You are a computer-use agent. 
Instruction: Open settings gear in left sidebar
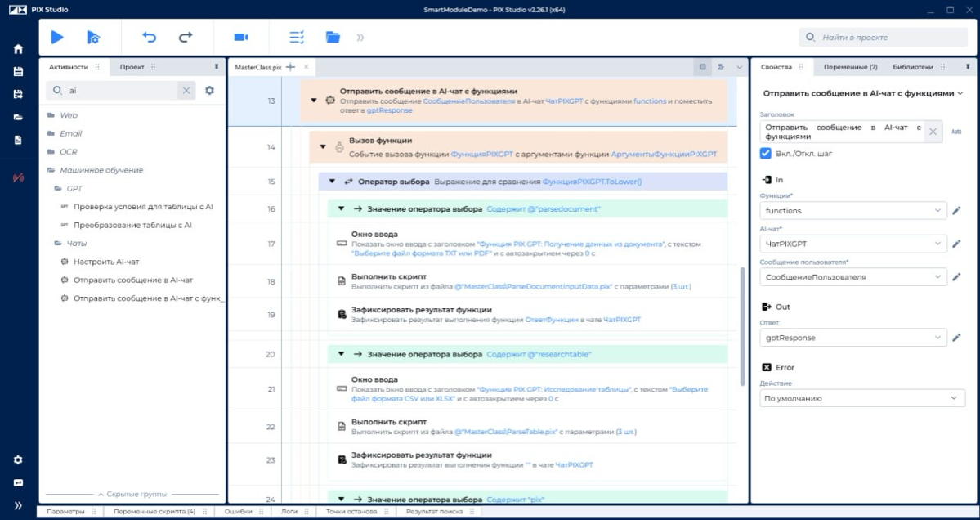pos(18,460)
